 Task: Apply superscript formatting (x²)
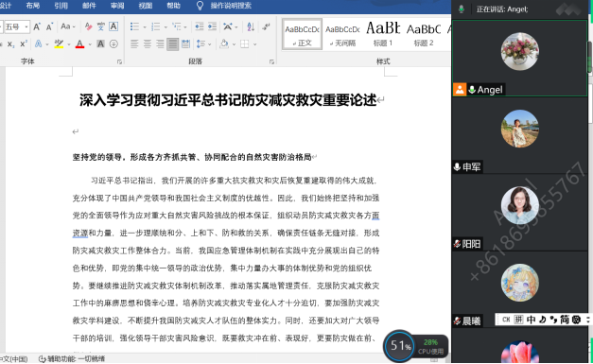click(x=24, y=43)
